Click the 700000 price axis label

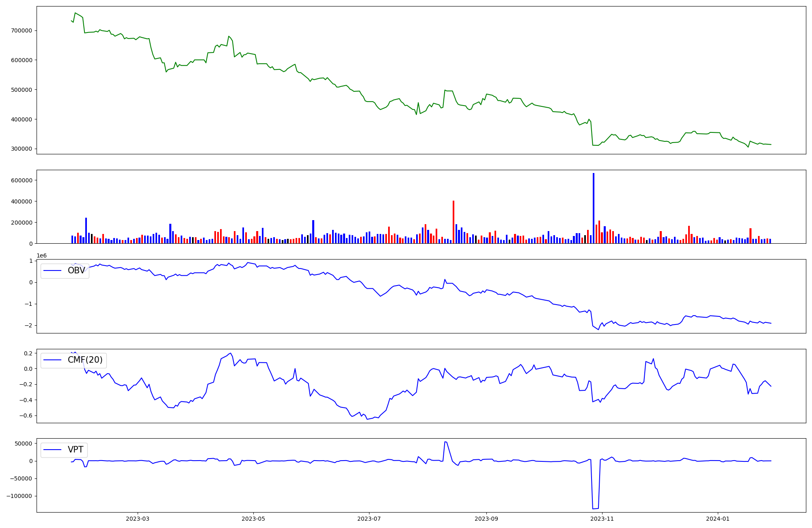(x=21, y=30)
